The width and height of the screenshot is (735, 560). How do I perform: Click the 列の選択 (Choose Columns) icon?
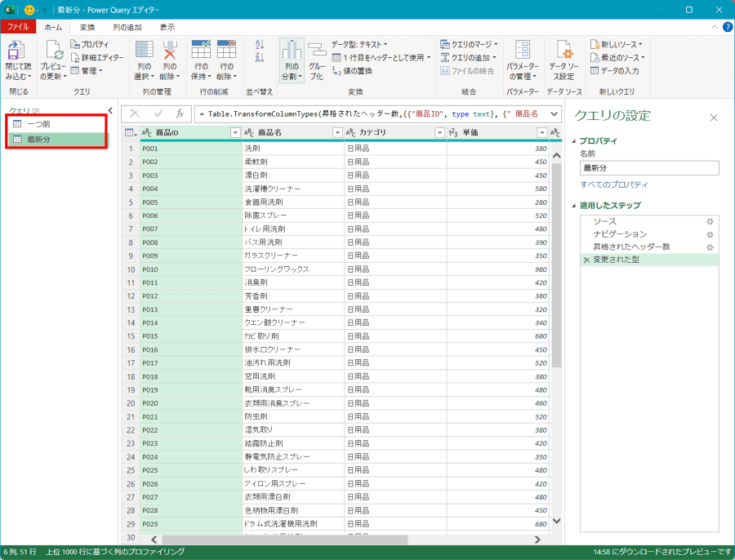(143, 49)
